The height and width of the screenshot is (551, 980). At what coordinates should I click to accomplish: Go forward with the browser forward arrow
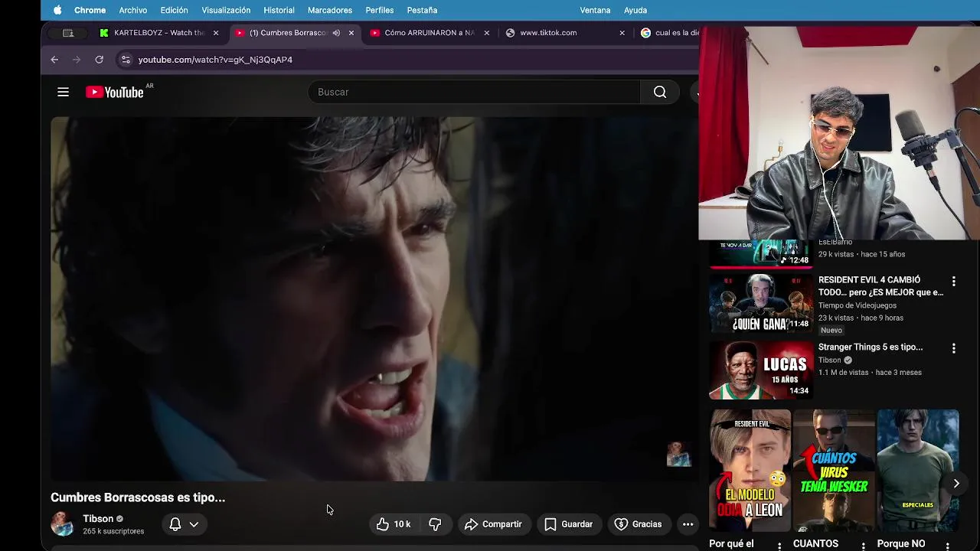click(77, 60)
